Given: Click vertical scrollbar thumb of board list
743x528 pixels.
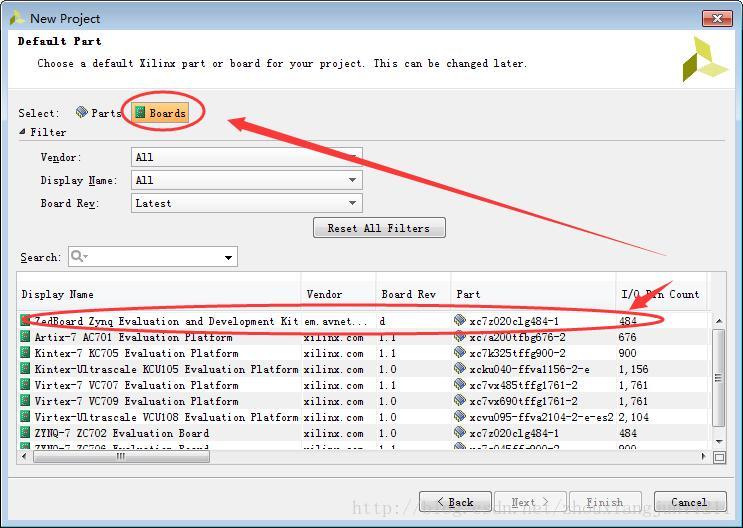Looking at the screenshot, I should pyautogui.click(x=719, y=377).
